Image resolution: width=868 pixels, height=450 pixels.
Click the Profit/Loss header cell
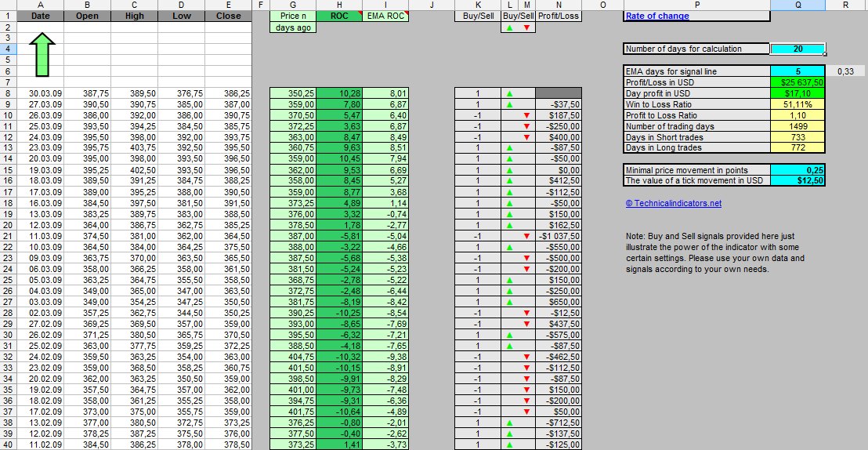559,16
